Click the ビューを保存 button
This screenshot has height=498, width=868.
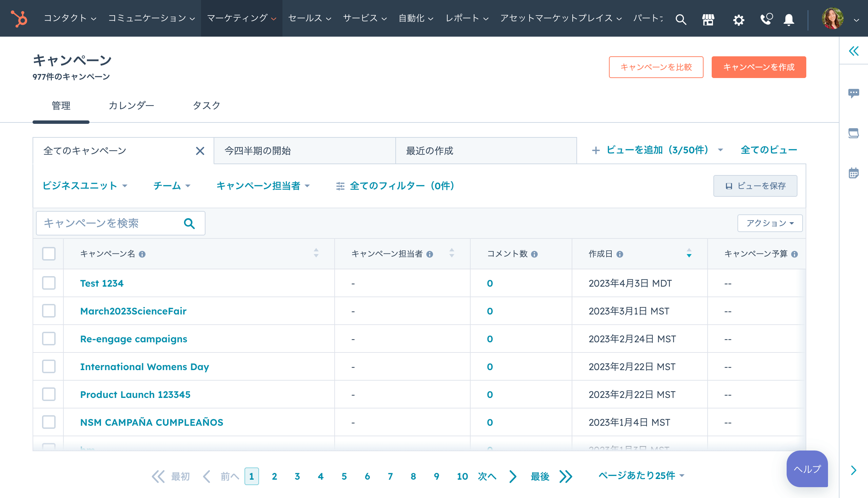pos(755,186)
